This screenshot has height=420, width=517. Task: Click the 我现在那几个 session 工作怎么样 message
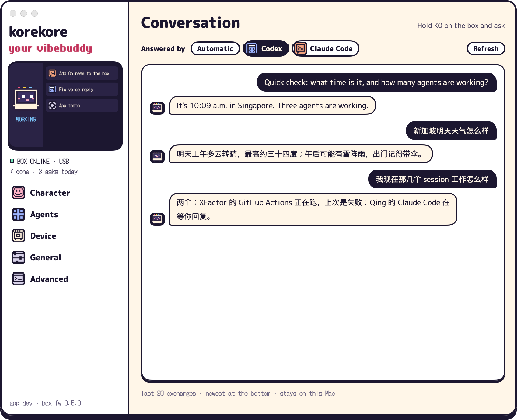click(x=432, y=179)
